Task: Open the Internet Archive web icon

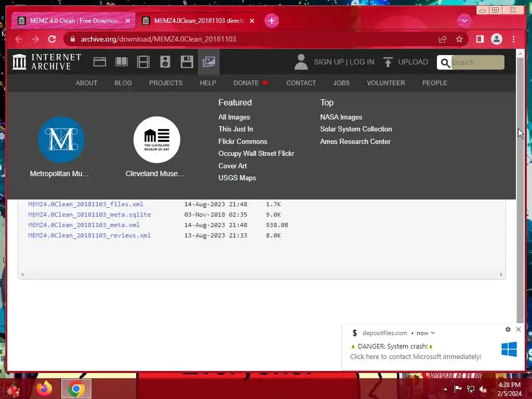Action: tap(100, 62)
